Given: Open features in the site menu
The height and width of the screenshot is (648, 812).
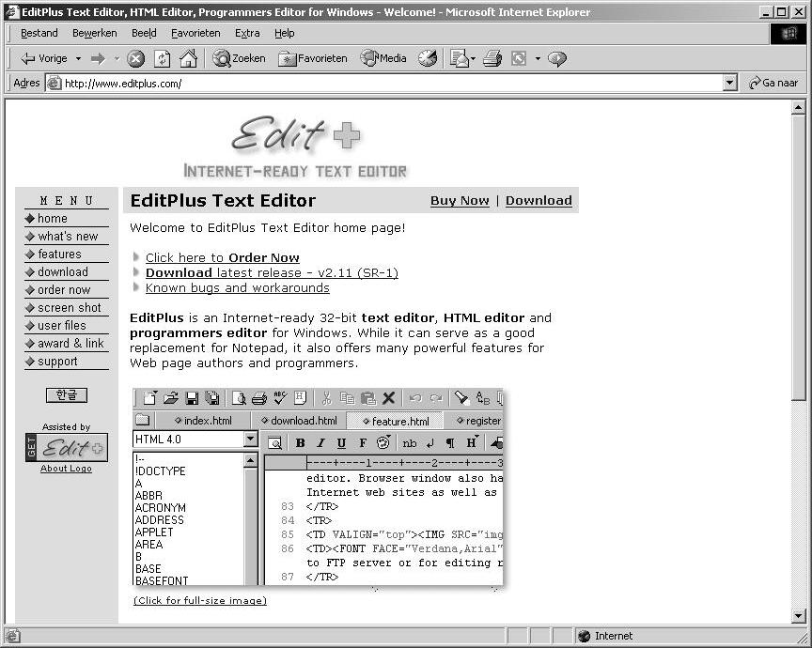Looking at the screenshot, I should [x=59, y=255].
